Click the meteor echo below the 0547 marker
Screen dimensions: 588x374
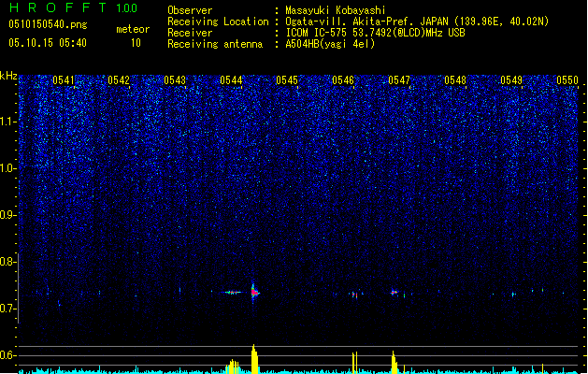tap(394, 293)
